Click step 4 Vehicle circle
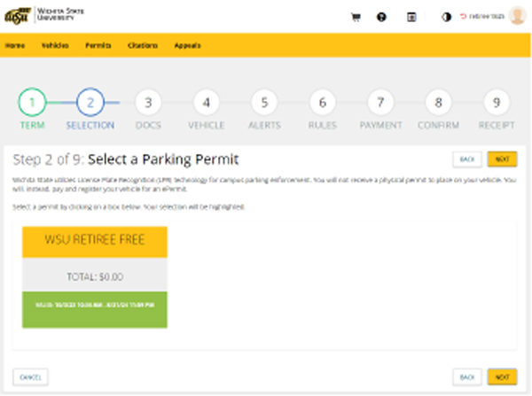Image resolution: width=532 pixels, height=396 pixels. point(207,102)
